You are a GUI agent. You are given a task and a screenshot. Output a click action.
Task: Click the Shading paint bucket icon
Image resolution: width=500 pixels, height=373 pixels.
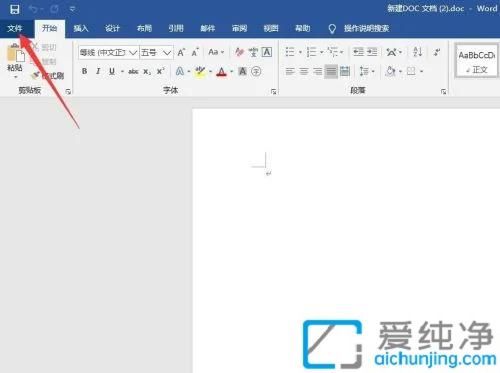tap(391, 71)
